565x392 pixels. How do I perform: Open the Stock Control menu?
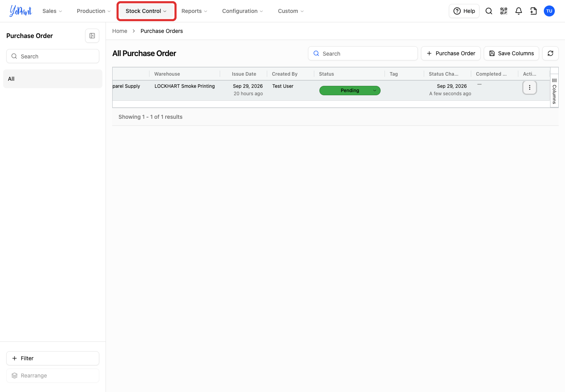click(x=146, y=11)
